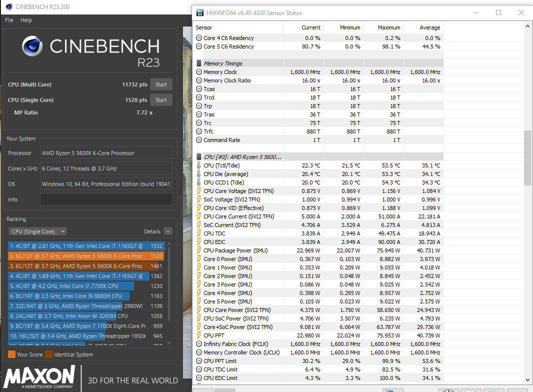The width and height of the screenshot is (533, 392).
Task: Click the HWiNFO64 vertical scrollbar thumb
Action: pos(527,158)
